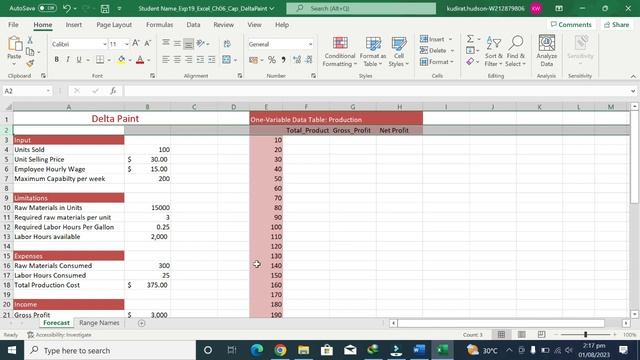Click the Borders icon
This screenshot has height=360, width=640.
[100, 60]
